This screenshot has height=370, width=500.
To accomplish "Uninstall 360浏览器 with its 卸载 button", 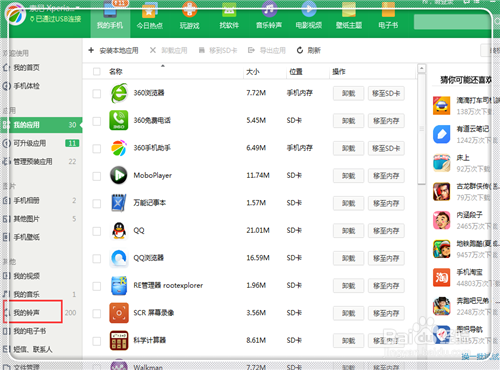I will (348, 93).
